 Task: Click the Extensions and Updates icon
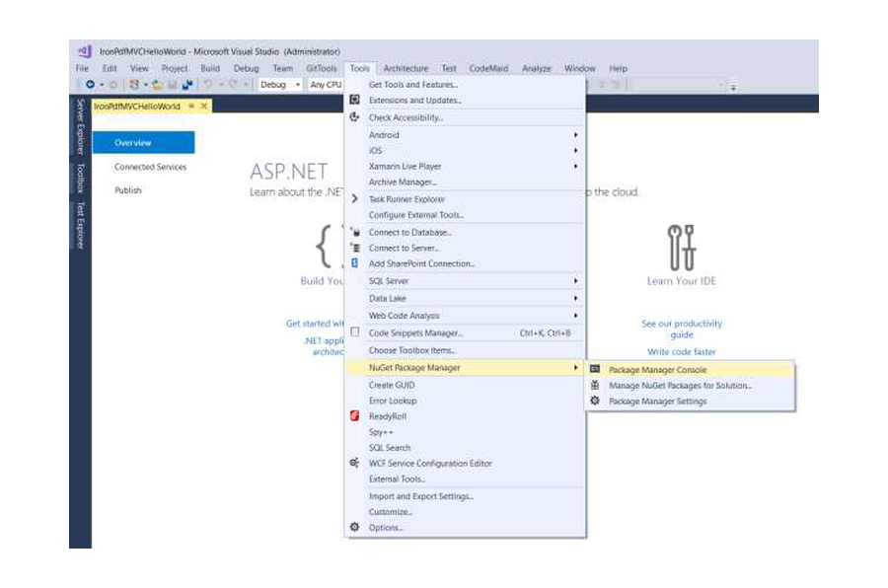[x=354, y=100]
